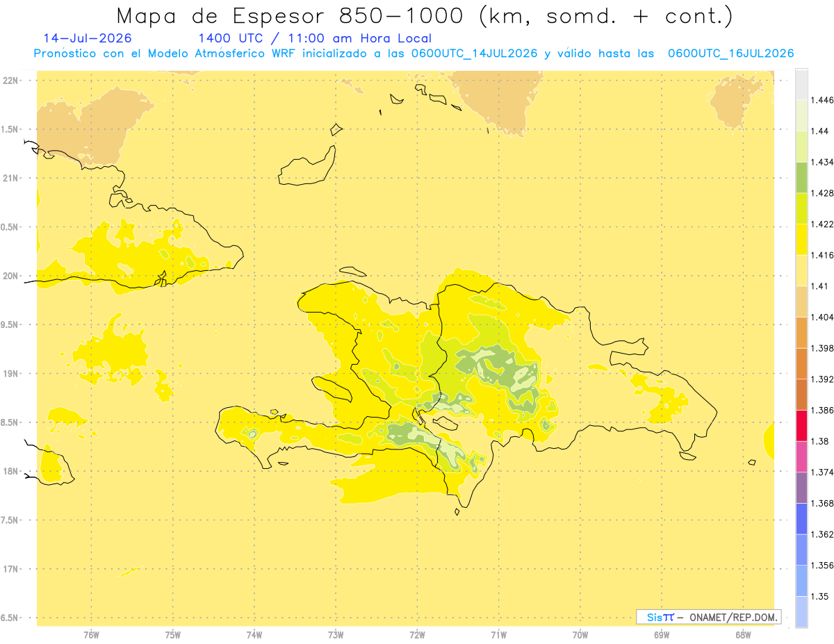The height and width of the screenshot is (644, 834).
Task: Click the legend value '1.368'
Action: pos(822,504)
